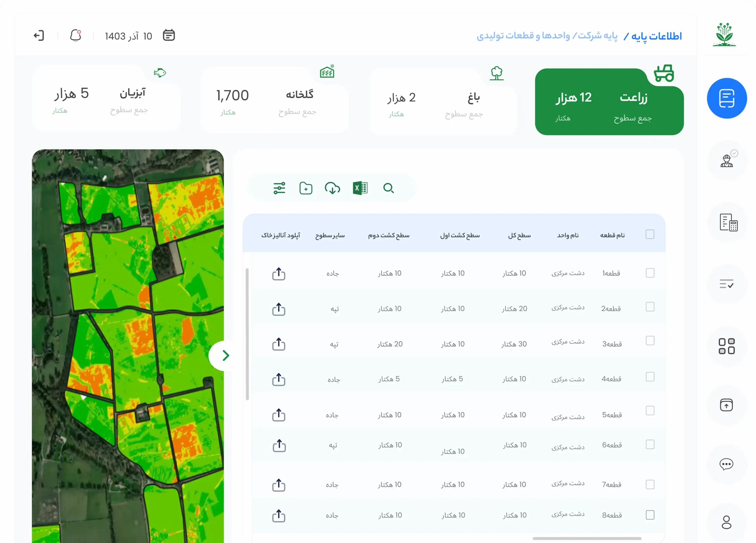Click پایه شرکت breadcrumb link
This screenshot has width=756, height=543.
(x=598, y=35)
